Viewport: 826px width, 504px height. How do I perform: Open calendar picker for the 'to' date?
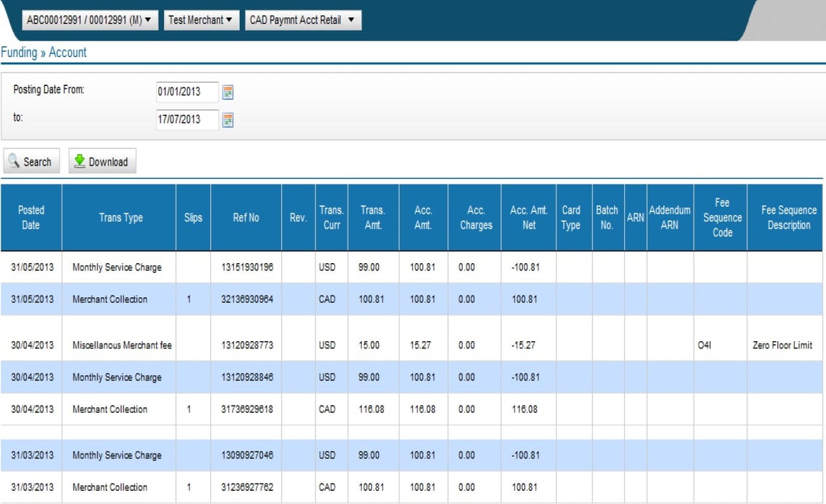coord(228,120)
